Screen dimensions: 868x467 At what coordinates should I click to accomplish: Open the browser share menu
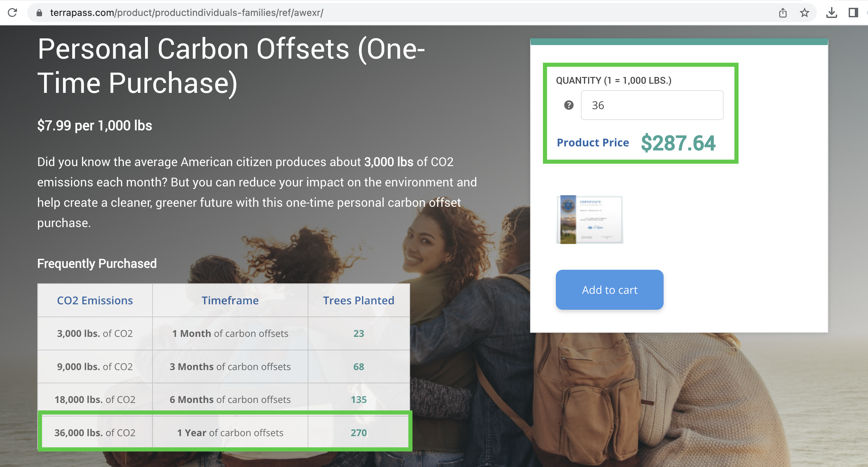pos(783,13)
